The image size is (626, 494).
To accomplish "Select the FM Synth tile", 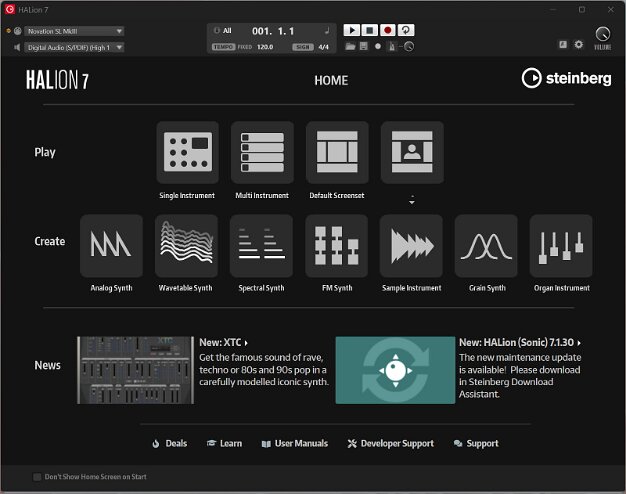I will (336, 246).
